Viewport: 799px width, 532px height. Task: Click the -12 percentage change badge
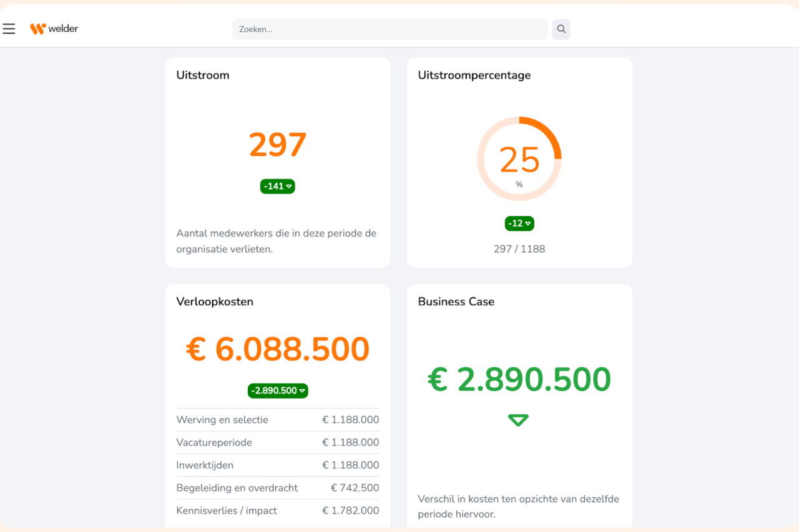pos(519,223)
